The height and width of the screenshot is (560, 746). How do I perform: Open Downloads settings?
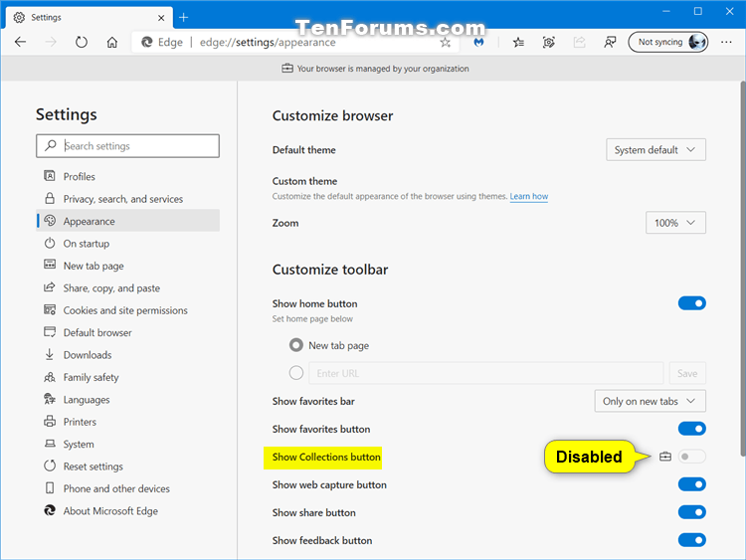[x=127, y=355]
